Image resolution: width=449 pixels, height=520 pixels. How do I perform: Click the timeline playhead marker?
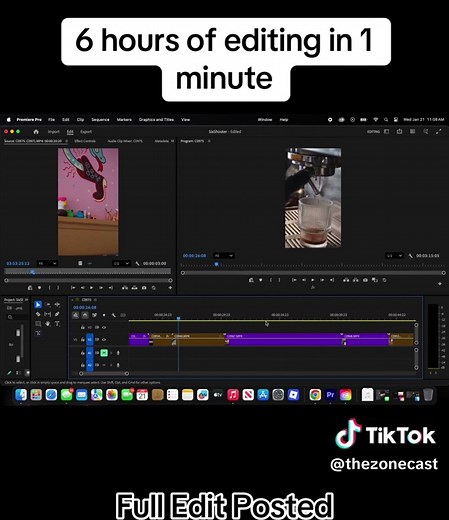(x=178, y=319)
